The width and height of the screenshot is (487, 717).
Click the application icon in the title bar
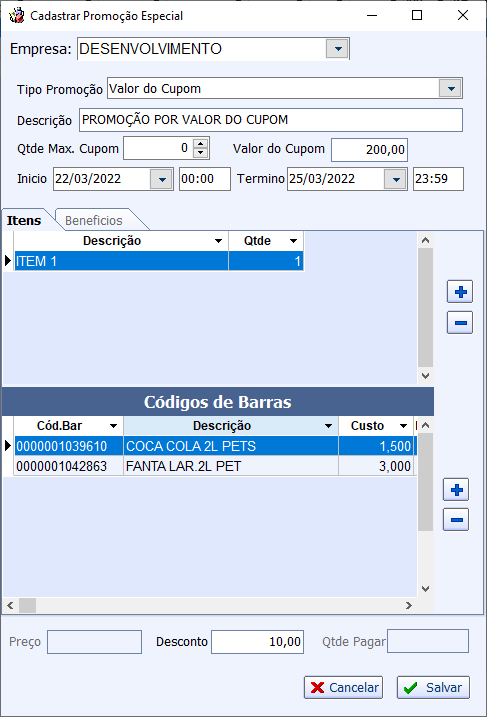[x=17, y=16]
